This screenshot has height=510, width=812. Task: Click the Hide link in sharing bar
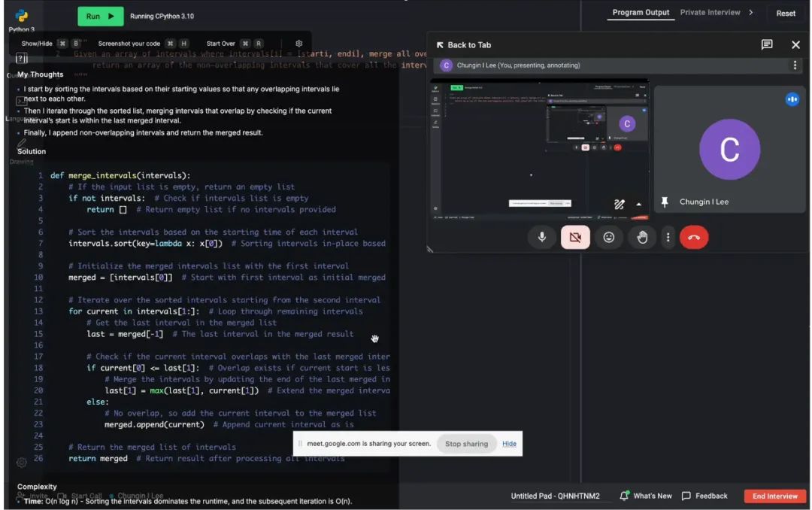[x=509, y=444]
